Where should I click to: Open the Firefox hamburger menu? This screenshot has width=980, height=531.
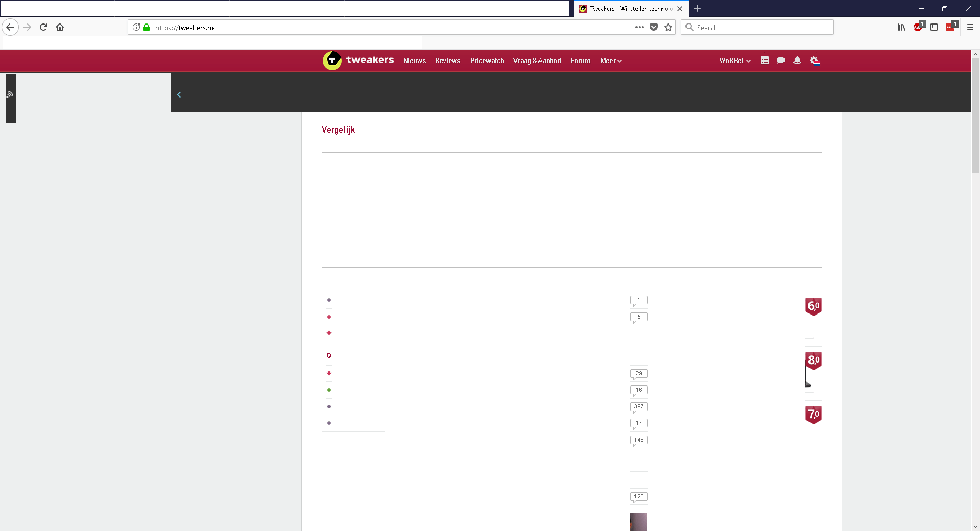pos(970,27)
